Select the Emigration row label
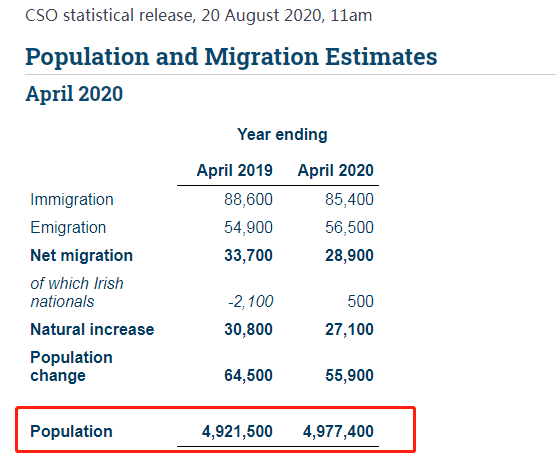 coord(68,227)
